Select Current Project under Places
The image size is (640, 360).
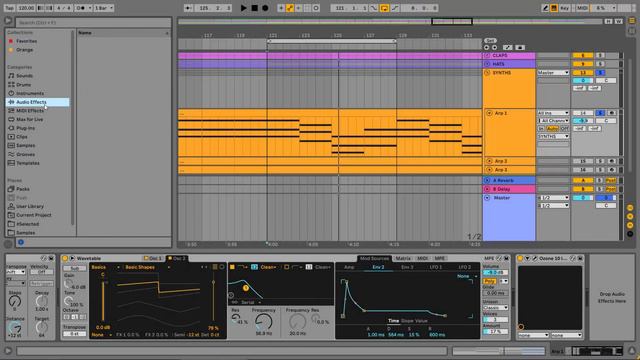(x=34, y=215)
